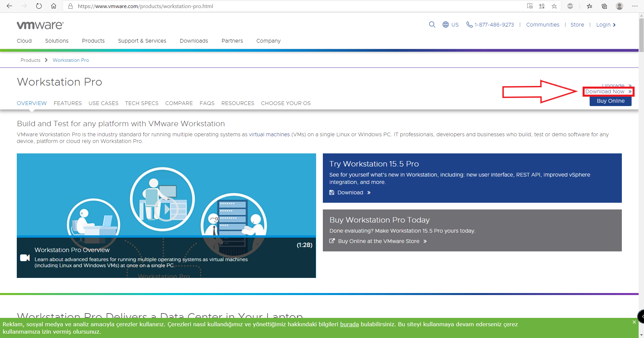Open the browser favorites list
Image resolution: width=644 pixels, height=338 pixels.
click(x=590, y=6)
